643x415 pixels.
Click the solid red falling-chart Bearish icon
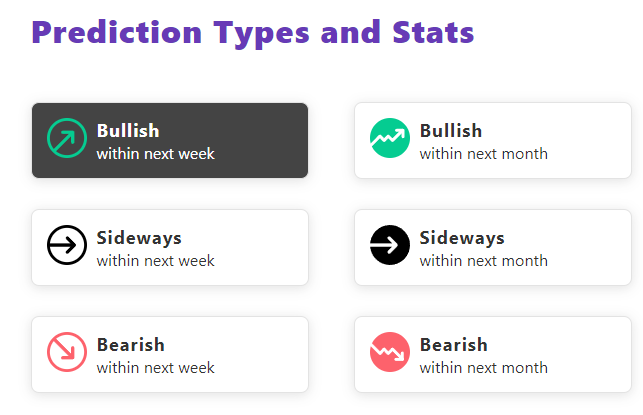390,352
